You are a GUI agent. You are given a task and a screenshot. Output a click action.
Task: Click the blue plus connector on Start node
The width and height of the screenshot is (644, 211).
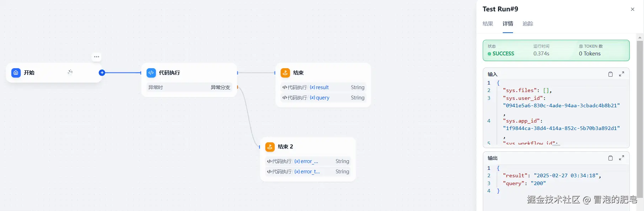pyautogui.click(x=102, y=73)
